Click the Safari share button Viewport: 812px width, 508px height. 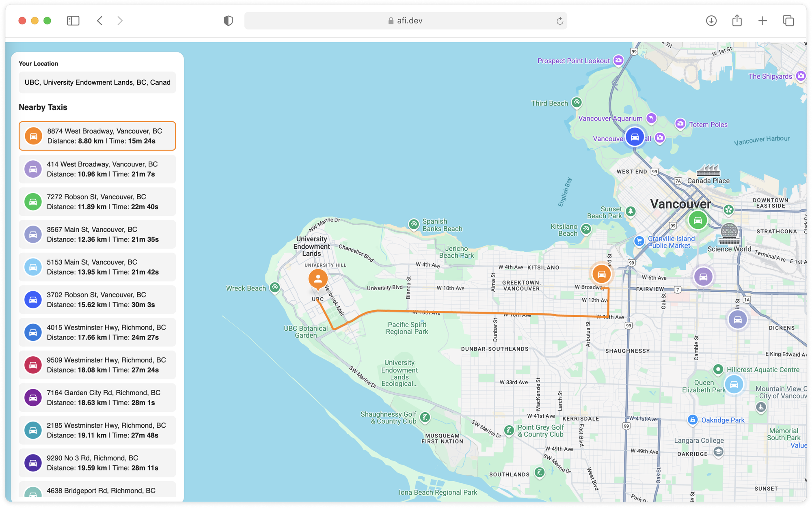[x=737, y=21]
